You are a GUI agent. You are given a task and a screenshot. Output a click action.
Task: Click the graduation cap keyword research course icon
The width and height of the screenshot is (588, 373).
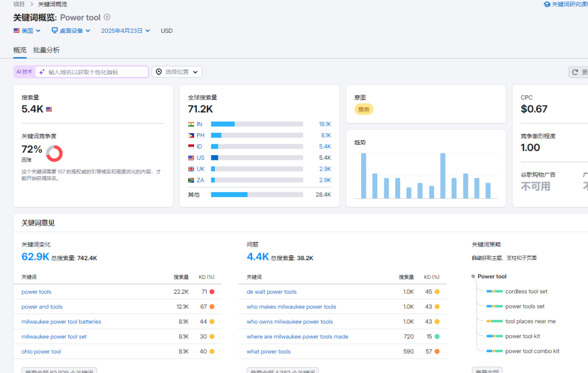[x=547, y=4]
